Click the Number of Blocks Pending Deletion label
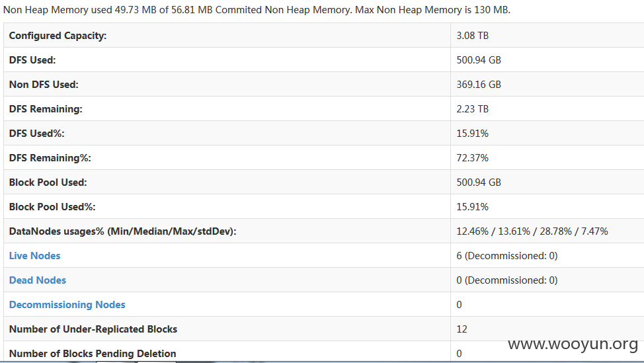The width and height of the screenshot is (644, 363). pyautogui.click(x=93, y=354)
